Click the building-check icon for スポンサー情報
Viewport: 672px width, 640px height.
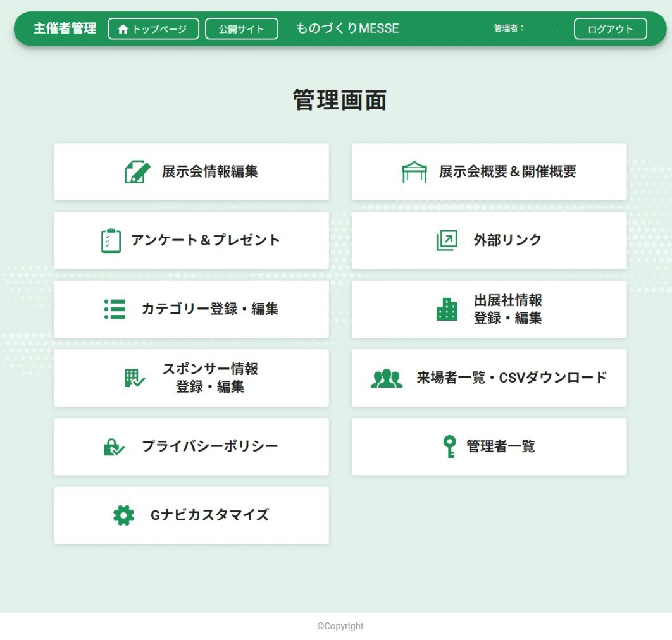[x=135, y=378]
